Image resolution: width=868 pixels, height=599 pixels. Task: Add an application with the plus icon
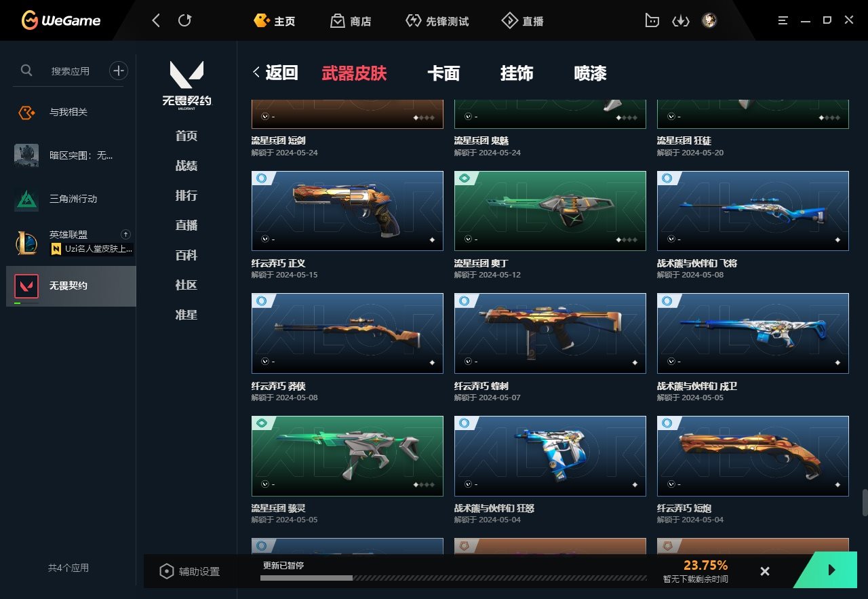[119, 71]
